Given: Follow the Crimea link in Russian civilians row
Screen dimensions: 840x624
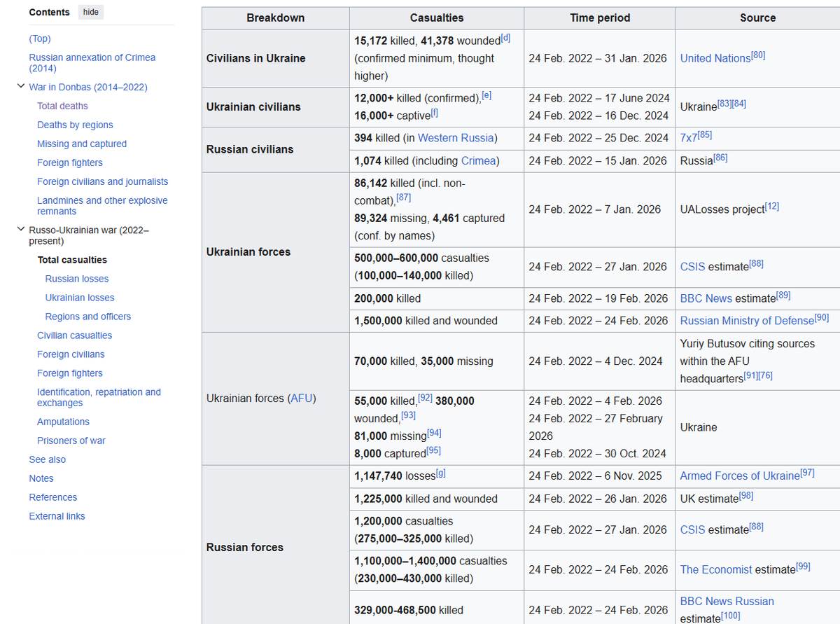Looking at the screenshot, I should click(478, 161).
